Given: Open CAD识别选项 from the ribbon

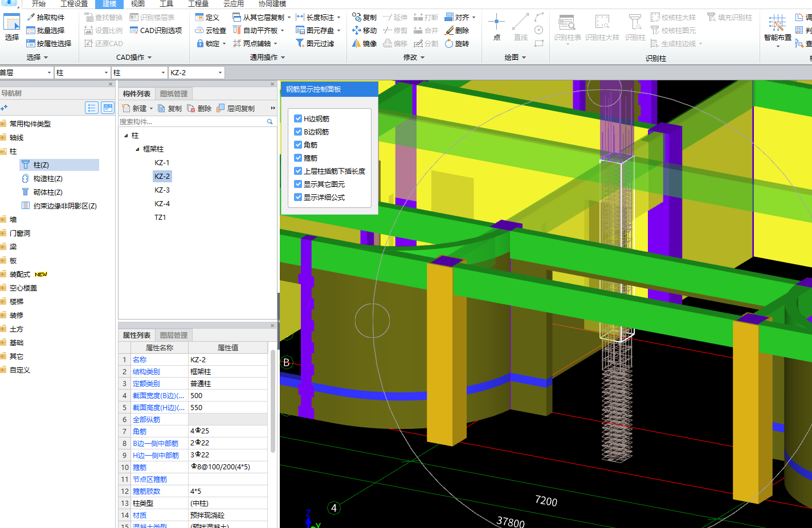Looking at the screenshot, I should pyautogui.click(x=156, y=30).
